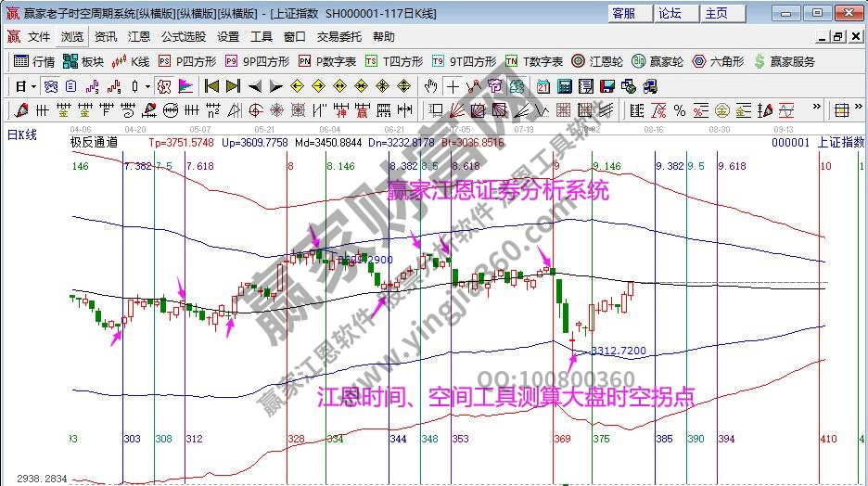Image resolution: width=868 pixels, height=486 pixels.
Task: Expand the 日 period dropdown arrow
Action: pyautogui.click(x=34, y=86)
